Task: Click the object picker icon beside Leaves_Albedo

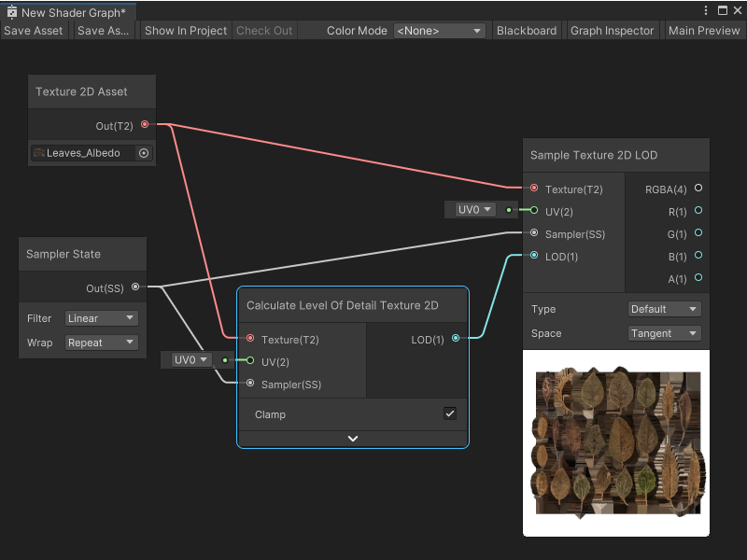Action: tap(144, 153)
